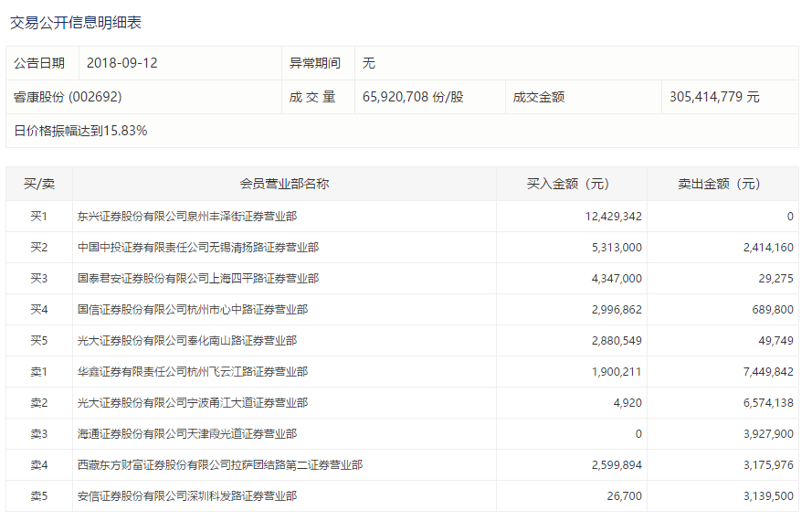Select buy amount 2,880,549
Viewport: 812px width, 521px height.
[617, 341]
